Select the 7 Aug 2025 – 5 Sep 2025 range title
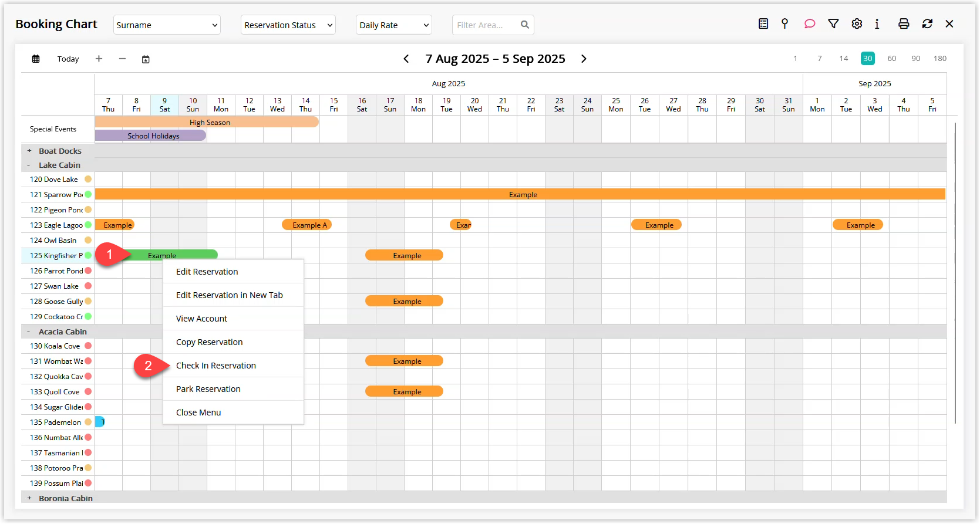The width and height of the screenshot is (980, 524). [495, 59]
